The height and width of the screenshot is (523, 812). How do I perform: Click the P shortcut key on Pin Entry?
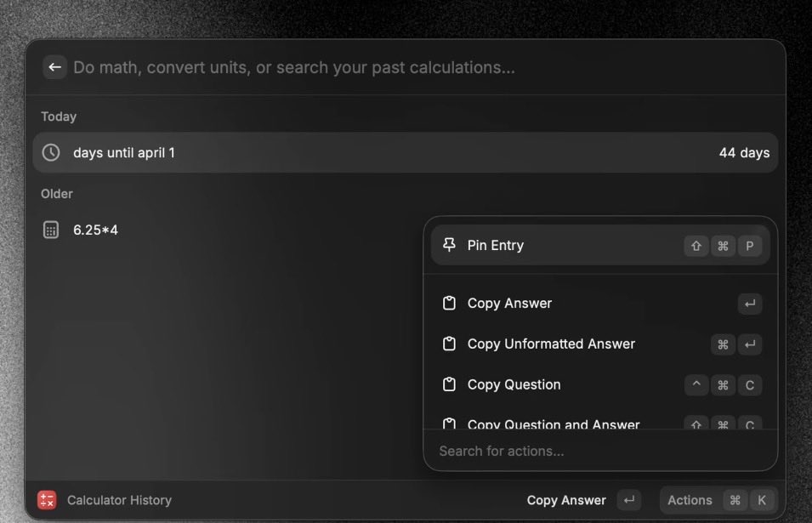click(749, 246)
